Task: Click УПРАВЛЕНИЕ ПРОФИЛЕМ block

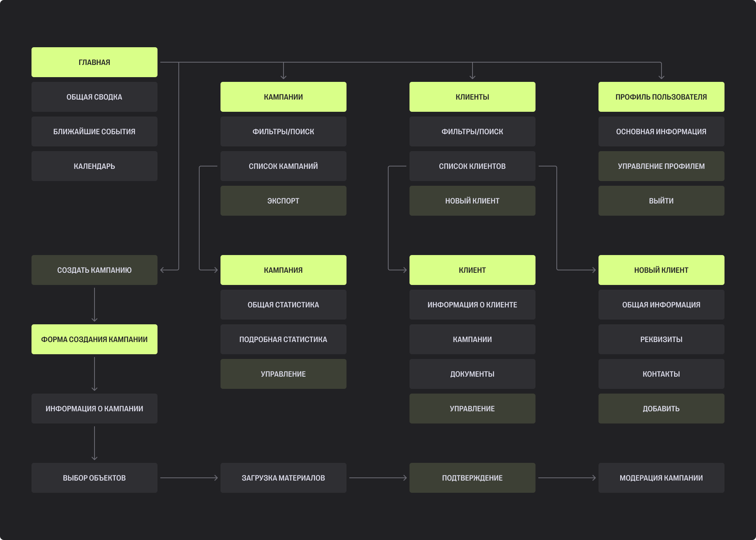Action: click(661, 166)
